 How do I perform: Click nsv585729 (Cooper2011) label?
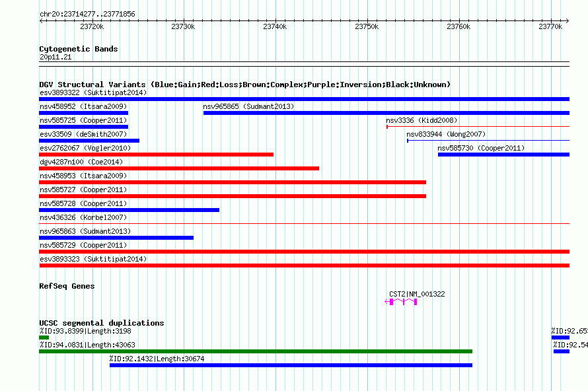point(83,245)
